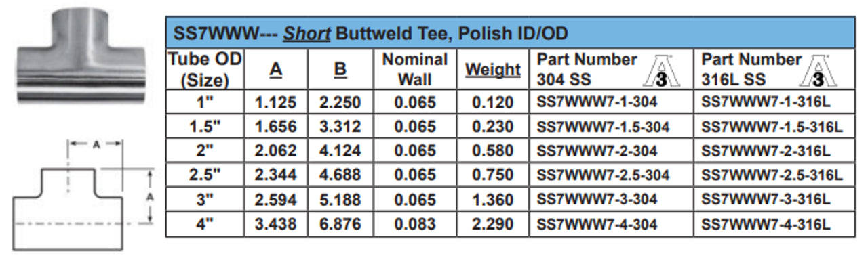Click part number SS7WWW7-1.5-316L
868x262 pixels.
[772, 127]
